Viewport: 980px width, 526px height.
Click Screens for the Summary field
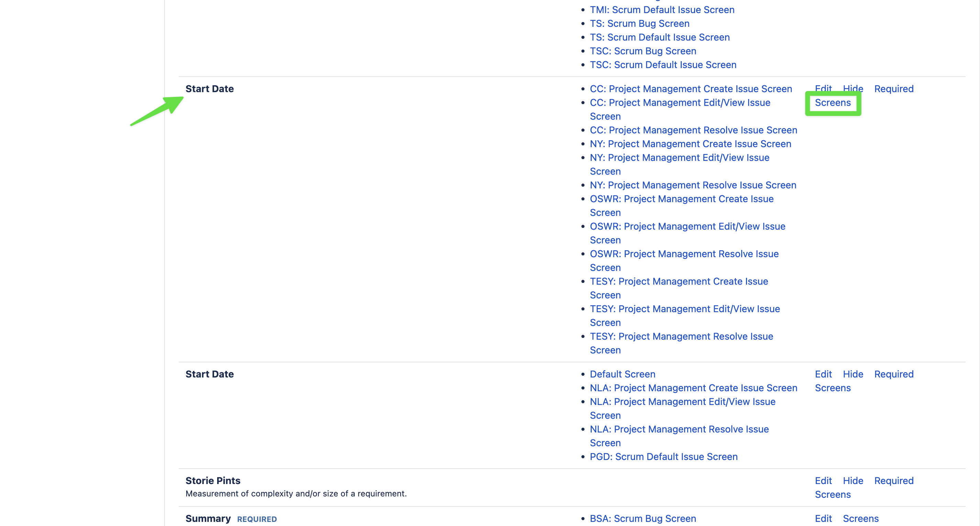(x=860, y=518)
